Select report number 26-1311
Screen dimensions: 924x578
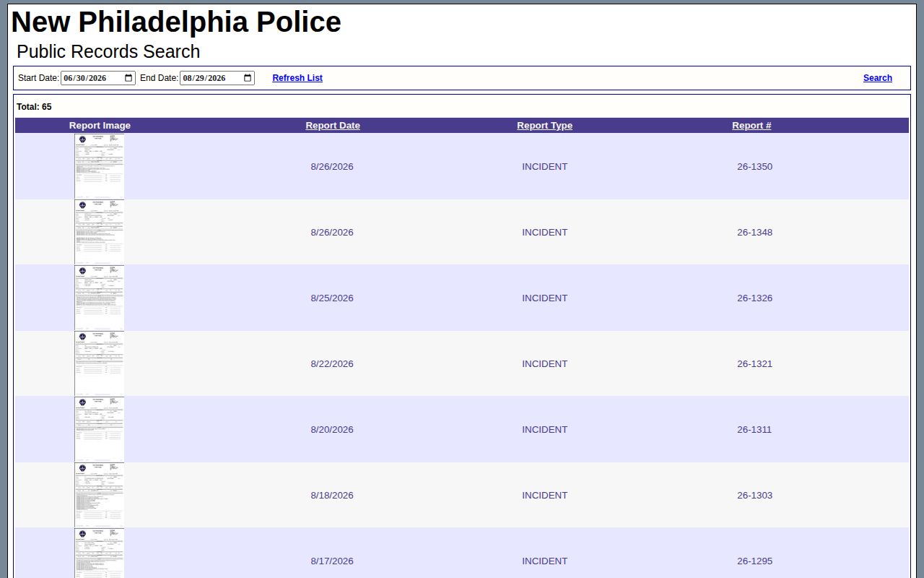click(x=754, y=430)
